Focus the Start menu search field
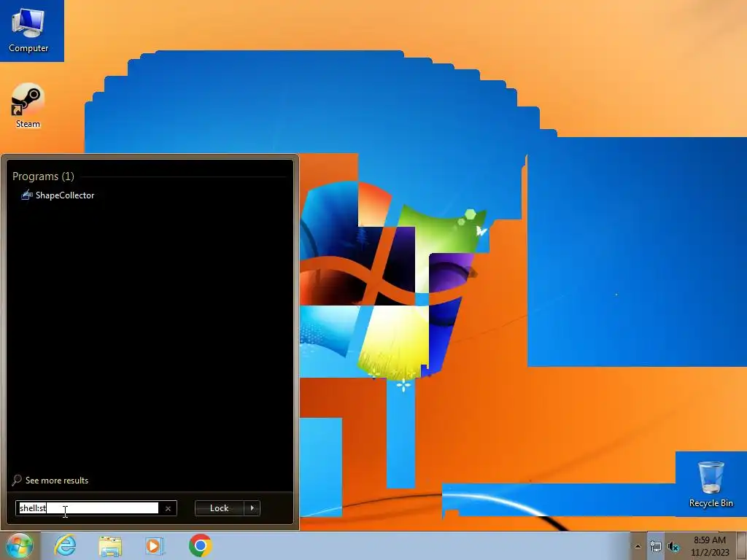Image resolution: width=747 pixels, height=560 pixels. tap(88, 508)
